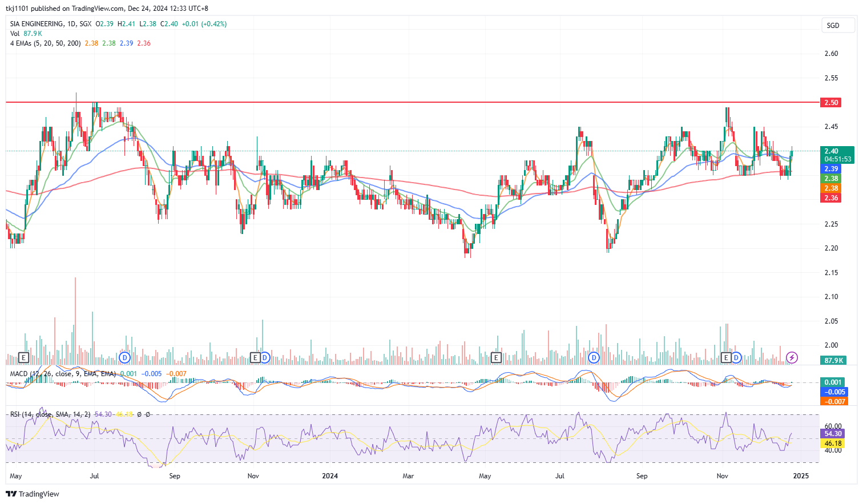
Task: Click the published-by header text at top
Action: (x=107, y=9)
